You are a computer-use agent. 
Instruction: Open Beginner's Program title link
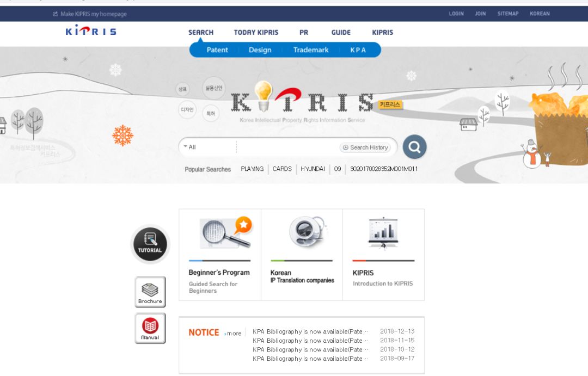click(219, 273)
